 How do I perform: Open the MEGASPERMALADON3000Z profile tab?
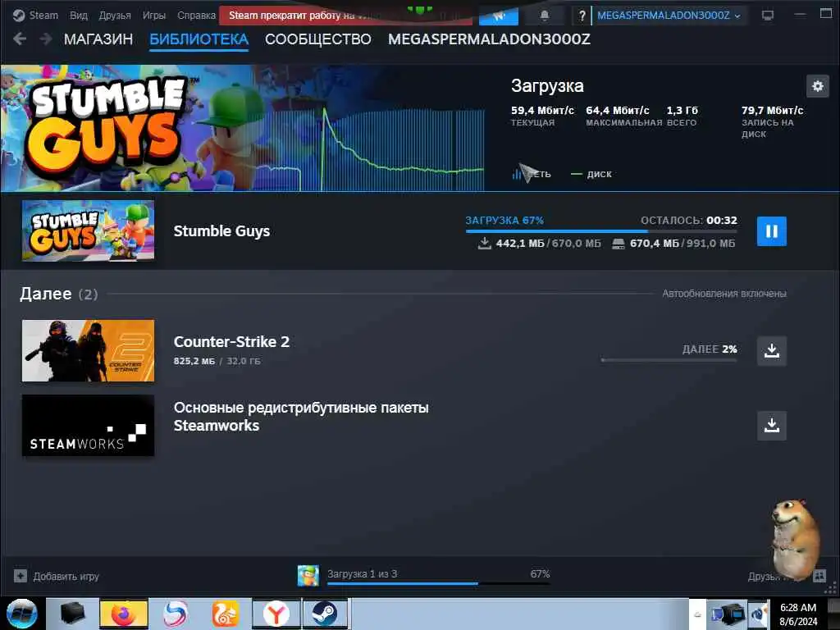tap(489, 39)
